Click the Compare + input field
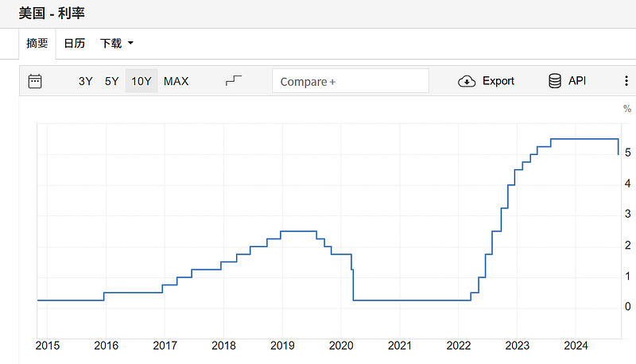 tap(351, 80)
